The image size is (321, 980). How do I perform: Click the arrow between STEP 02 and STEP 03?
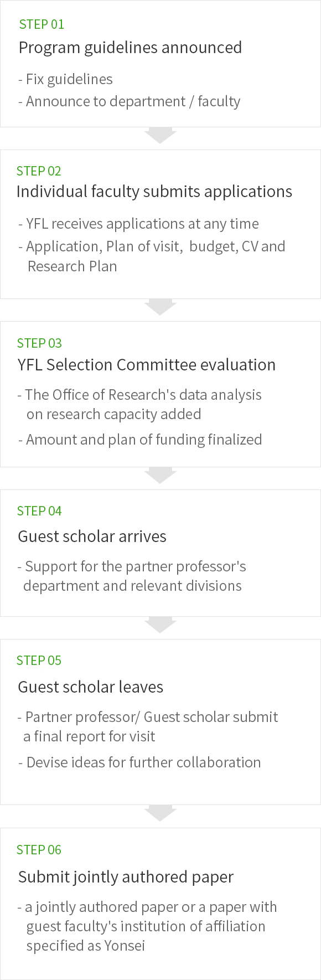pos(161,307)
